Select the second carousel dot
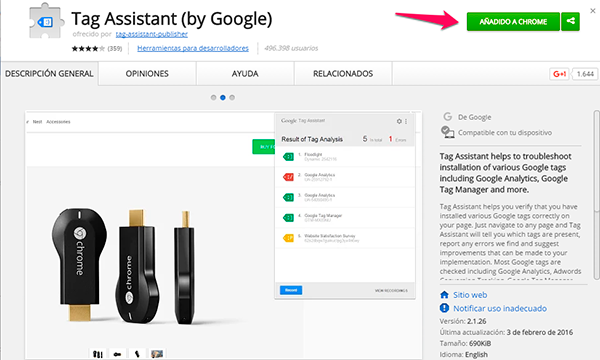Viewport: 600px width, 360px height. point(223,98)
